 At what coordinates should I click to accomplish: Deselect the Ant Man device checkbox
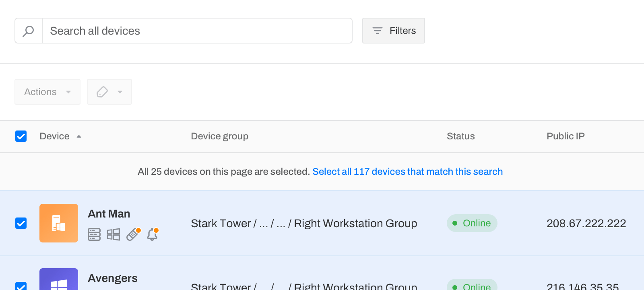pos(21,223)
